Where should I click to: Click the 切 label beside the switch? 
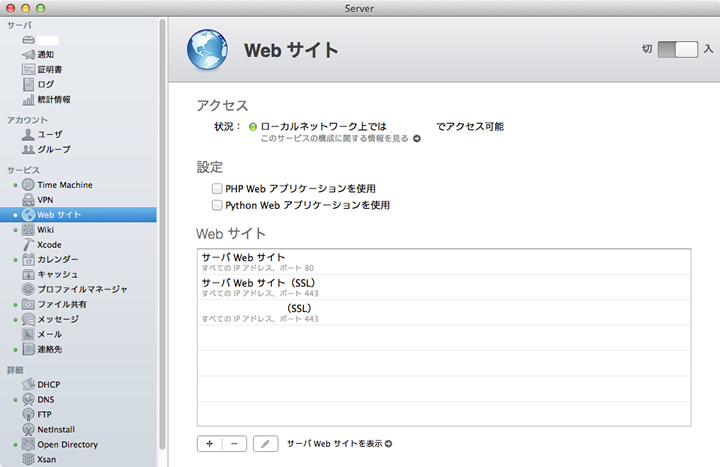click(x=647, y=49)
